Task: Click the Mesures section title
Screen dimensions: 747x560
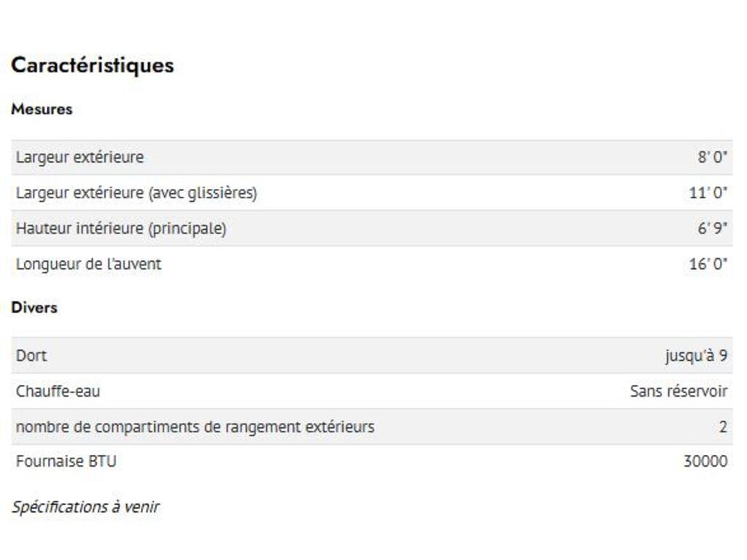Action: (42, 109)
